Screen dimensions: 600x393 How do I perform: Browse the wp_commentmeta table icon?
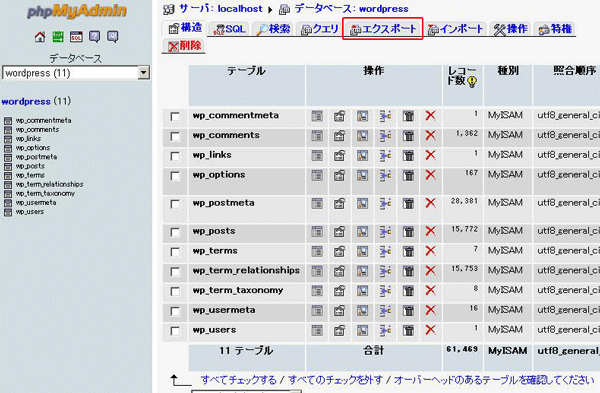point(317,116)
